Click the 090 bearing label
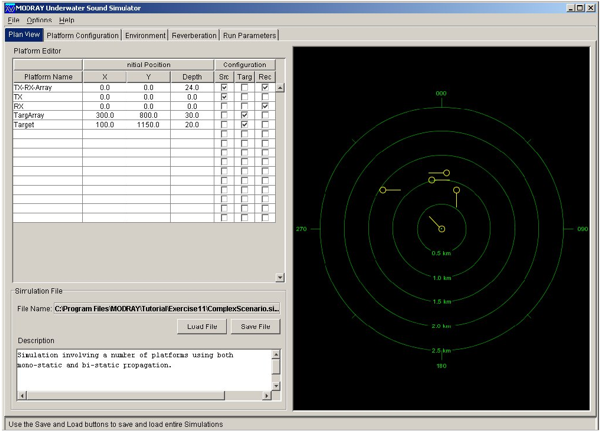Screen dimensions: 600x433 (x=582, y=229)
